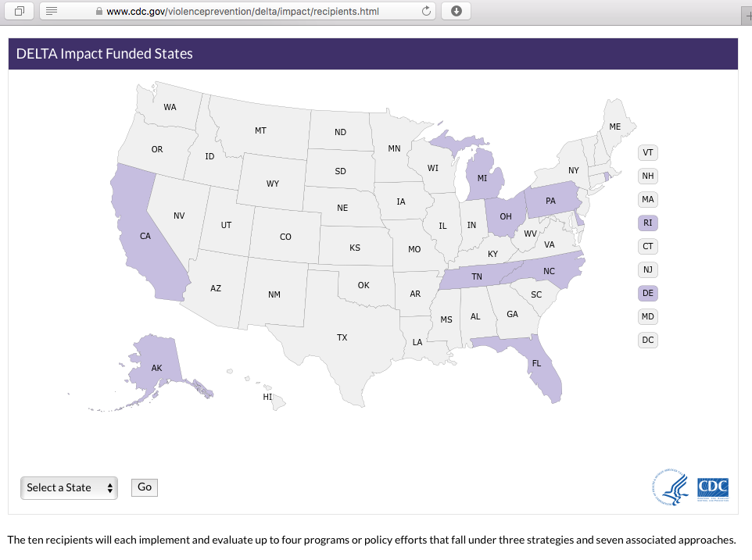Screen dimensions: 752x560
Task: Click the lock icon in address bar
Action: click(98, 12)
